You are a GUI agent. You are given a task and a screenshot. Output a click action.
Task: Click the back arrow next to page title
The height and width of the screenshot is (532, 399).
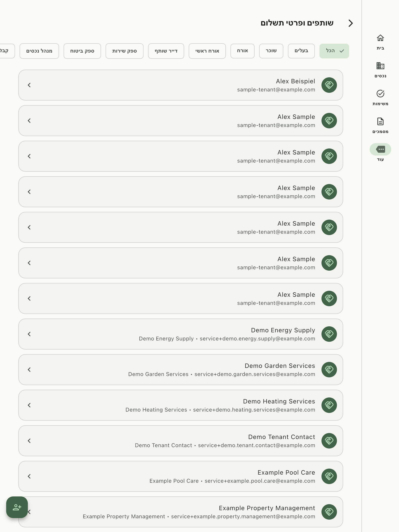(x=350, y=23)
